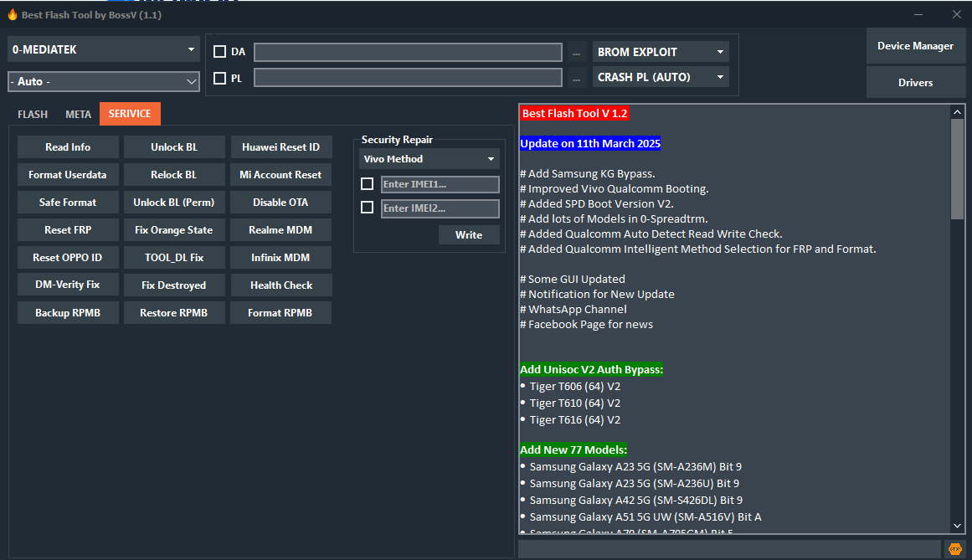This screenshot has height=560, width=972.
Task: Click Fix Destroyed button
Action: [174, 285]
